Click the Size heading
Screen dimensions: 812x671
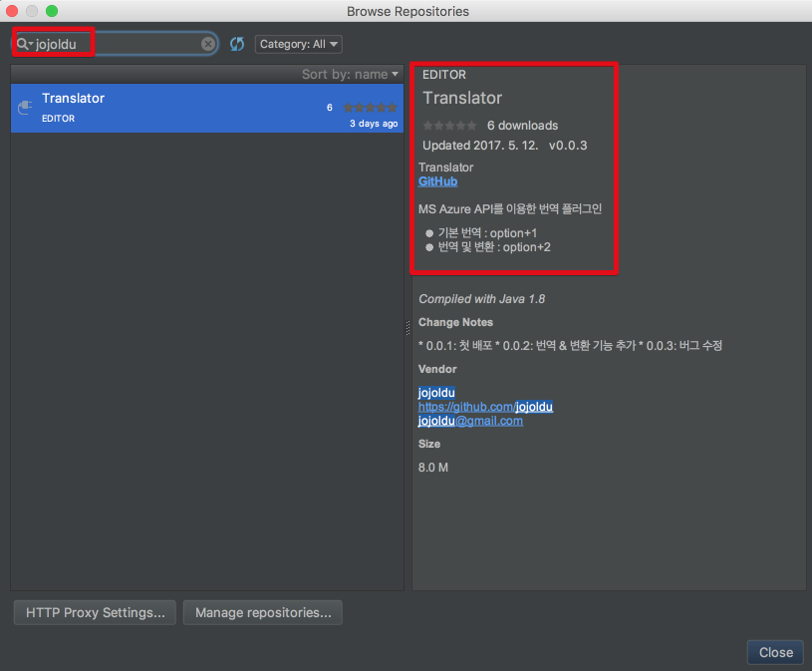(x=428, y=444)
